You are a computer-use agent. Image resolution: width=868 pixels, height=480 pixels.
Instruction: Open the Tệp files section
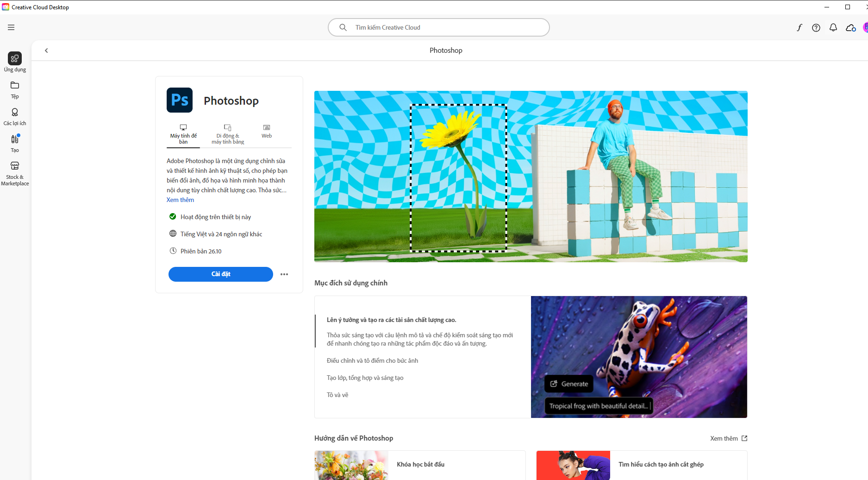point(15,89)
